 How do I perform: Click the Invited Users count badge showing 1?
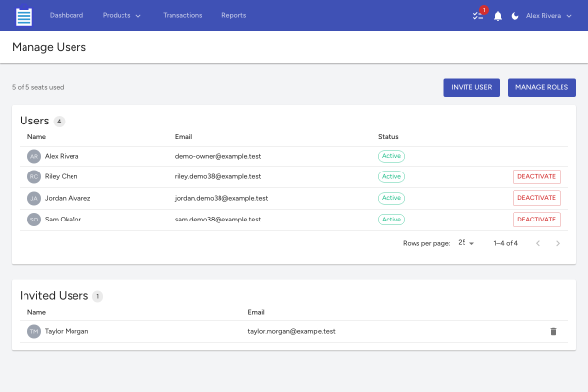point(97,296)
